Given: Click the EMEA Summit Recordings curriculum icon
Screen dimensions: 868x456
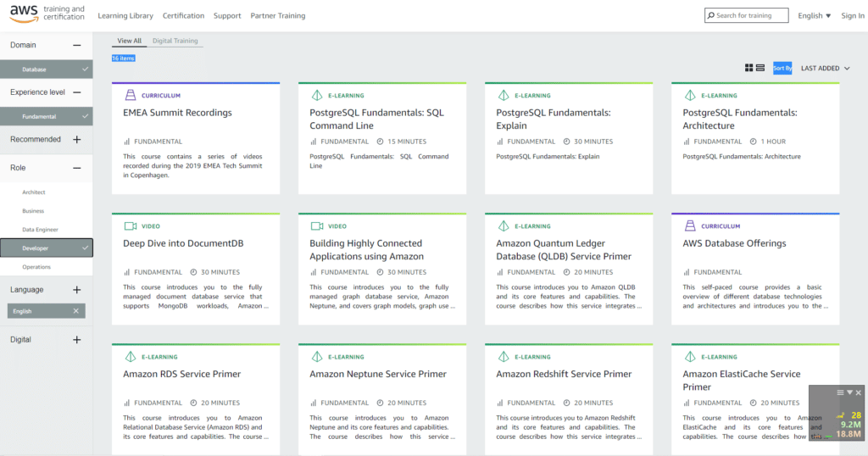Looking at the screenshot, I should click(x=130, y=96).
